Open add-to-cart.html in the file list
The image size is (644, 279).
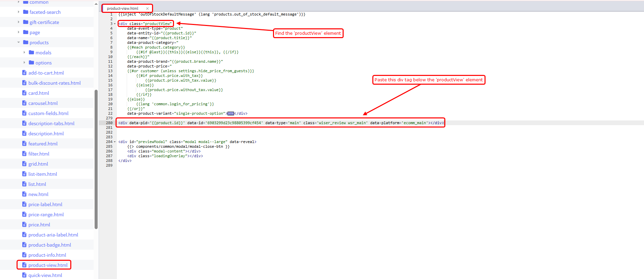coord(46,73)
